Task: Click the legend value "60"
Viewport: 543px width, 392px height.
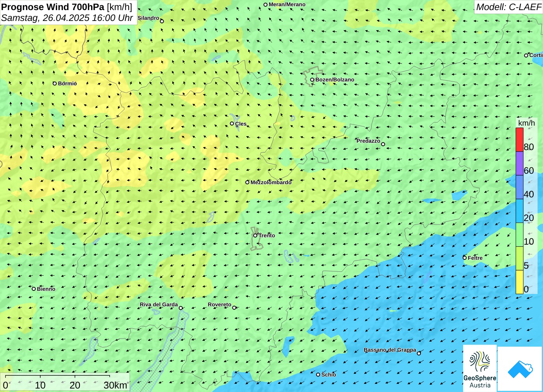Action: (x=529, y=171)
